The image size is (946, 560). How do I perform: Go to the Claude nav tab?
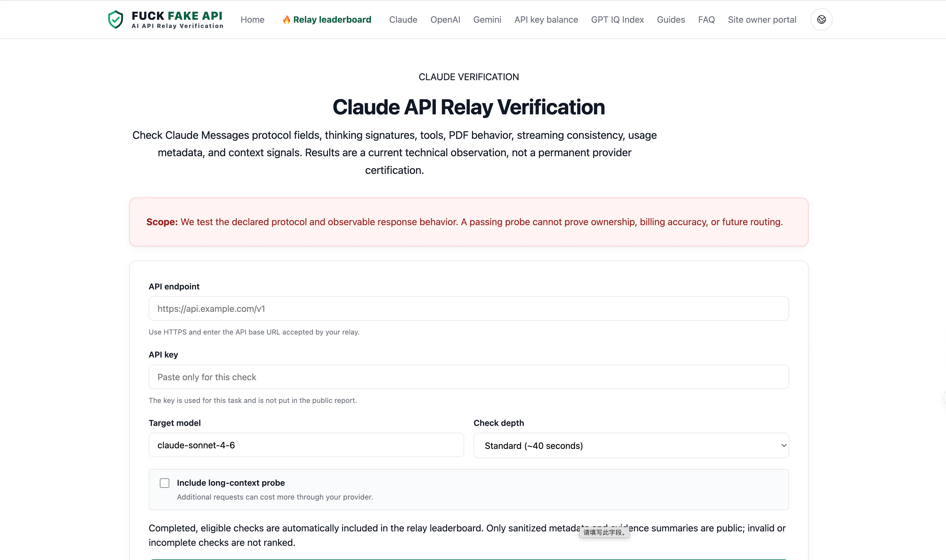(x=403, y=20)
